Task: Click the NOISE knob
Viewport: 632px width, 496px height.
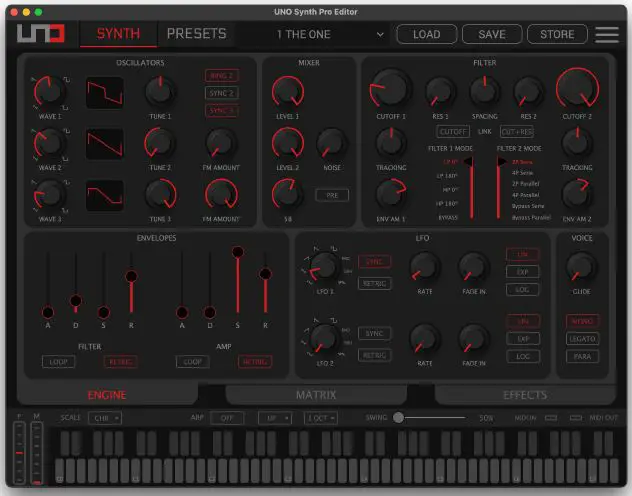Action: pyautogui.click(x=332, y=143)
